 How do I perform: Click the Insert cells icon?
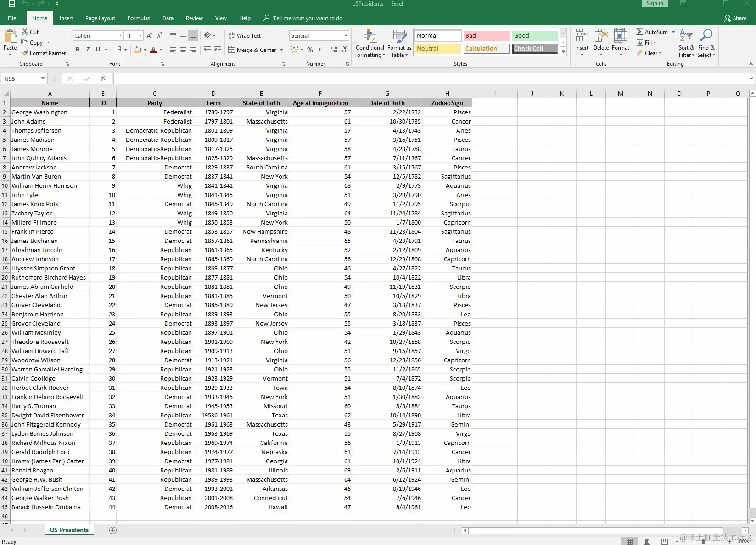coord(582,35)
